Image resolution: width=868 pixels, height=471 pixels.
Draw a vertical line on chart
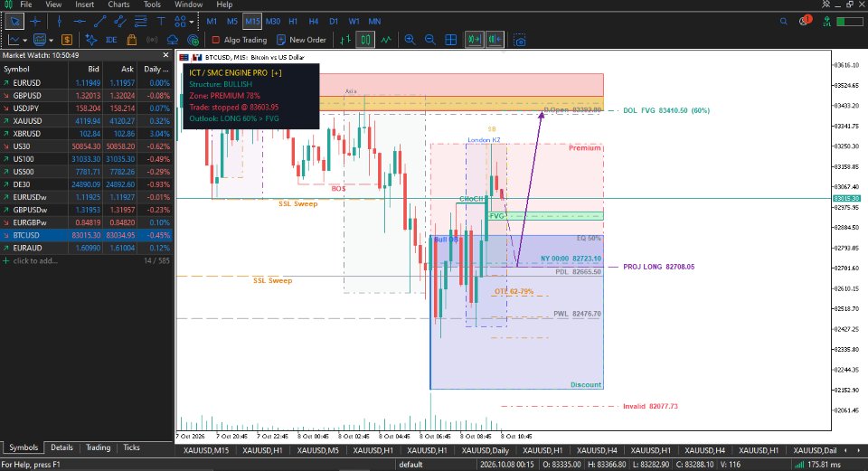[x=60, y=22]
